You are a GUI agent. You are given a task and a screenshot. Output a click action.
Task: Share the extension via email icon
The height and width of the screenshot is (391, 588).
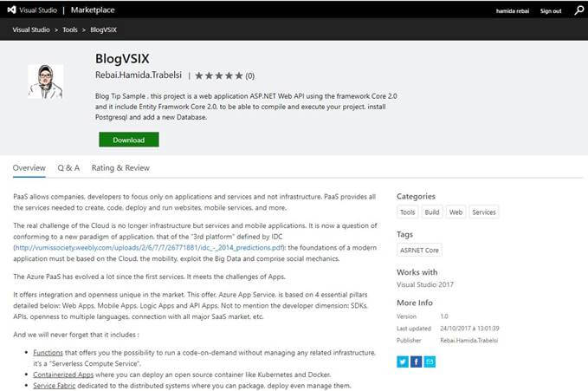click(x=430, y=362)
